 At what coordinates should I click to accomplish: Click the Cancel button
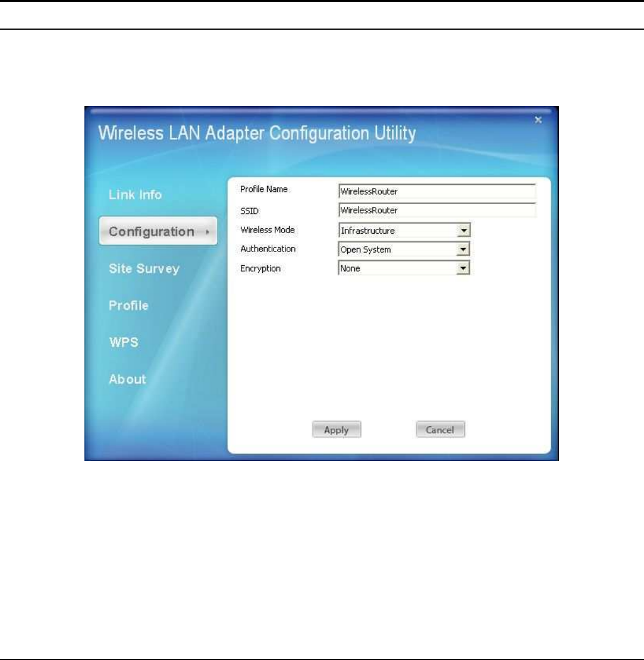click(440, 430)
